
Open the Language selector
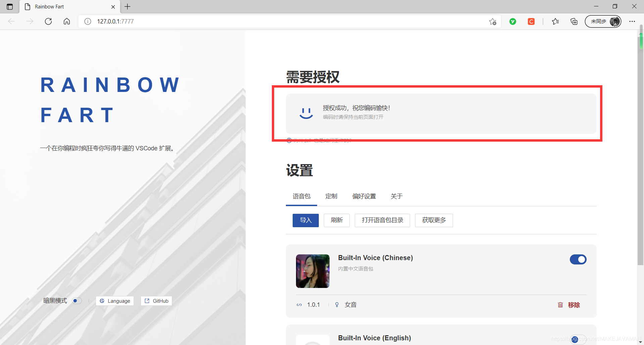click(115, 301)
